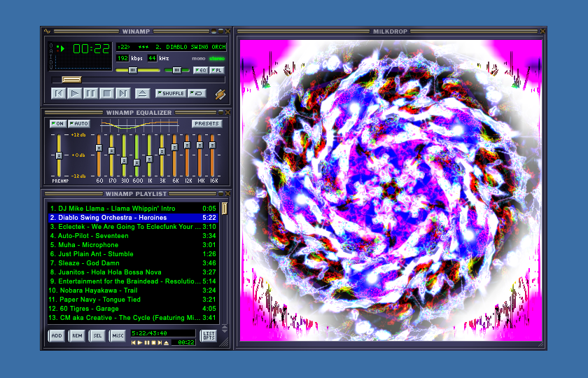Toggle the EQ window button
Image resolution: width=588 pixels, height=378 pixels.
tap(201, 70)
